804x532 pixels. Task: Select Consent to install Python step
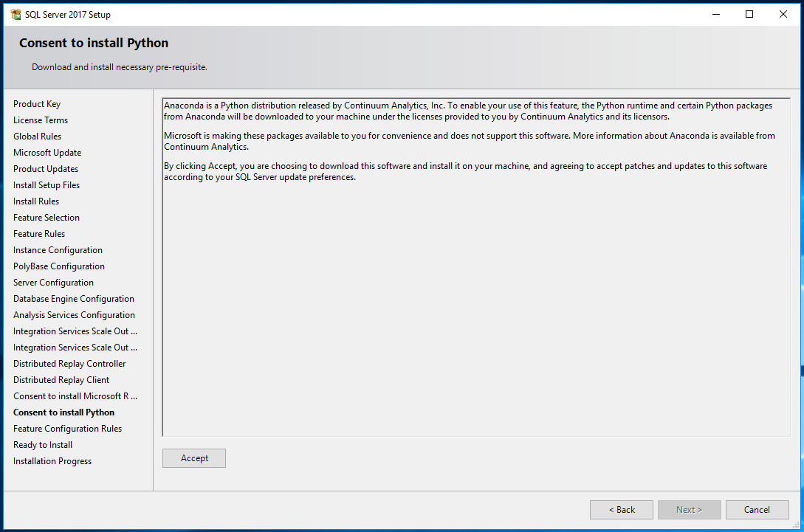point(64,412)
